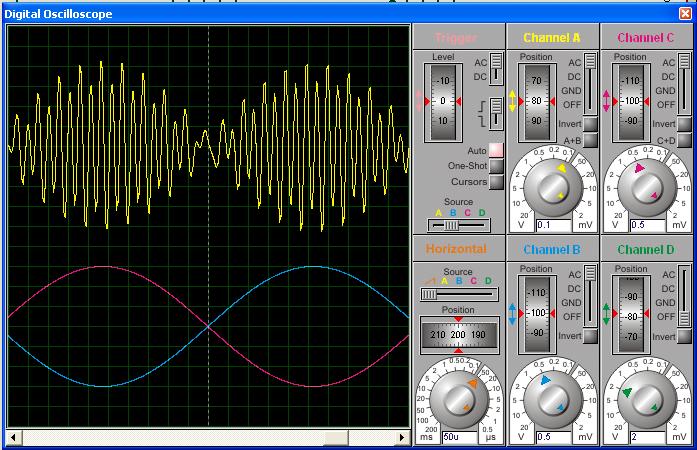697x450 pixels.
Task: Click the Channel D heading
Action: click(x=646, y=249)
